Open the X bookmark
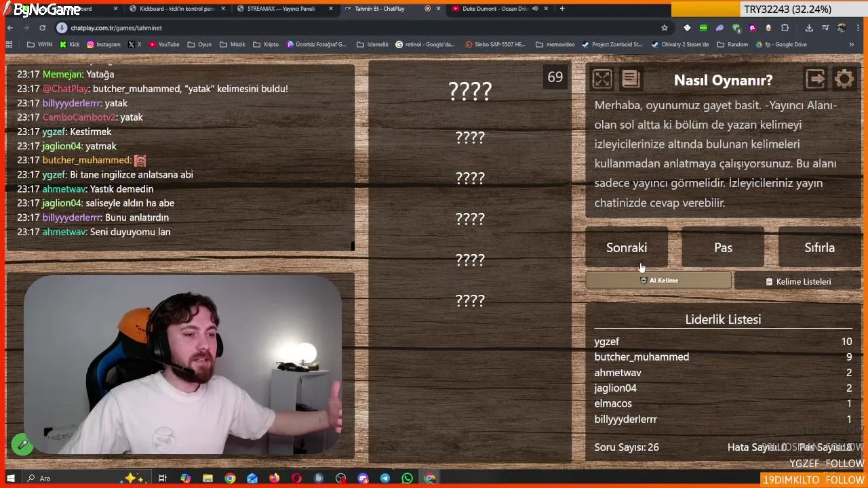 [x=135, y=45]
